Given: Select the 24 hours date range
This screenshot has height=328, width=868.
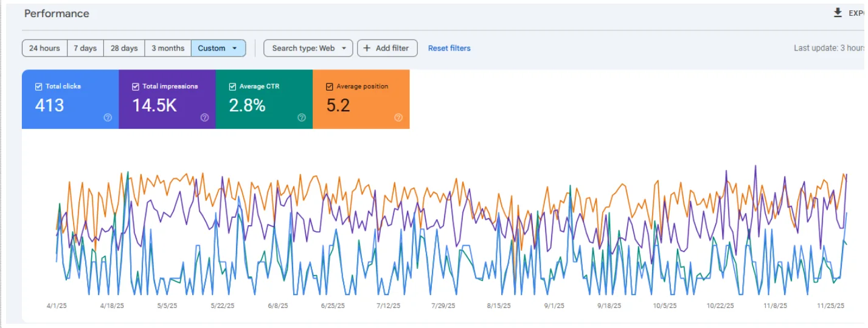Looking at the screenshot, I should (x=44, y=48).
